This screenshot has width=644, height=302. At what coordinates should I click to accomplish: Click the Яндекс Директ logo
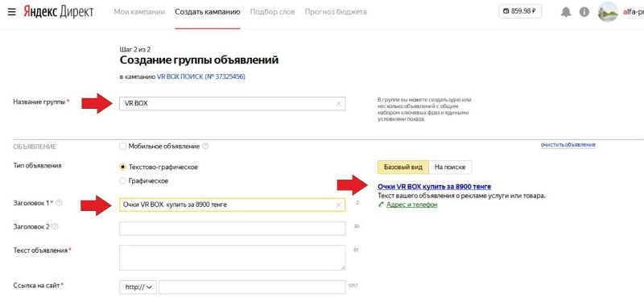coord(58,11)
